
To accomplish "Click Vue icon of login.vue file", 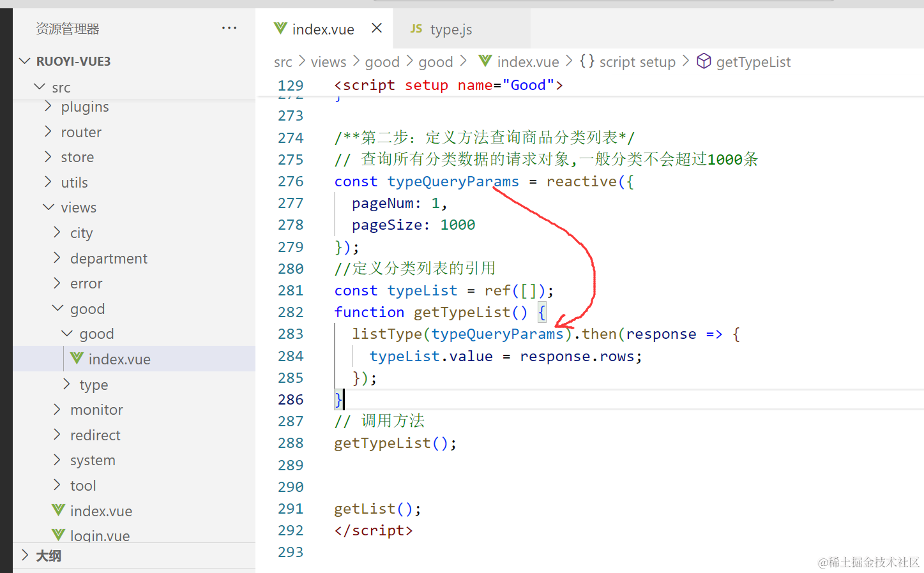I will coord(59,535).
